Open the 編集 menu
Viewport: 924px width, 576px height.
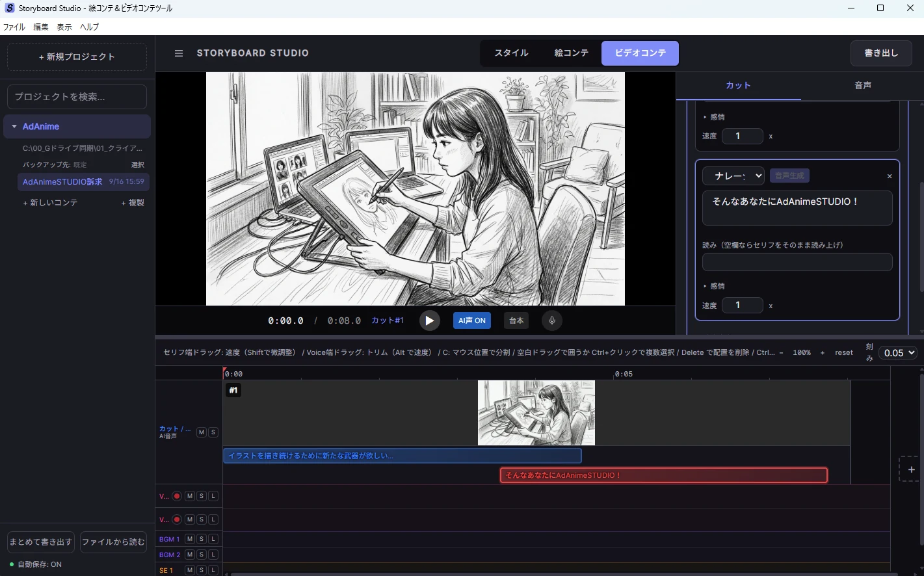pos(41,27)
